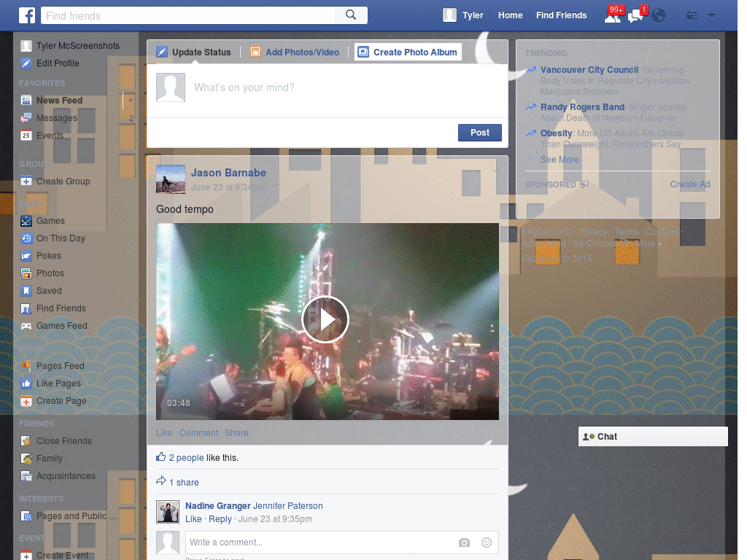
Task: Open Vancouver City Council trending topic
Action: [589, 70]
